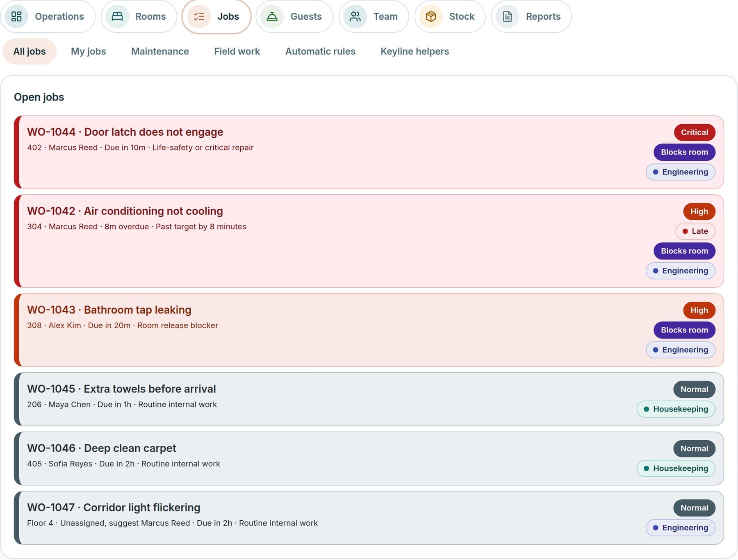Screen dimensions: 738x560
Task: Open the All jobs tab
Action: (x=30, y=51)
